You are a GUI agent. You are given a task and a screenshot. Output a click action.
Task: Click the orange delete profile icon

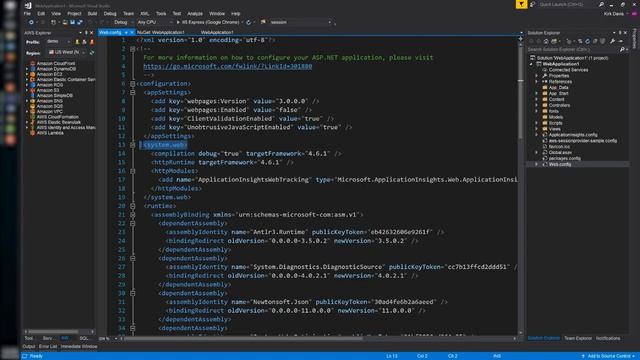point(92,42)
